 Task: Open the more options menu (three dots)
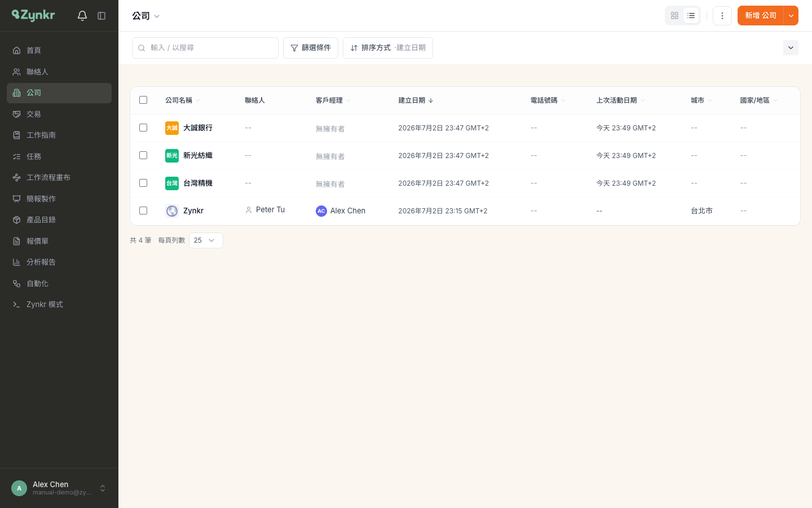coord(722,16)
